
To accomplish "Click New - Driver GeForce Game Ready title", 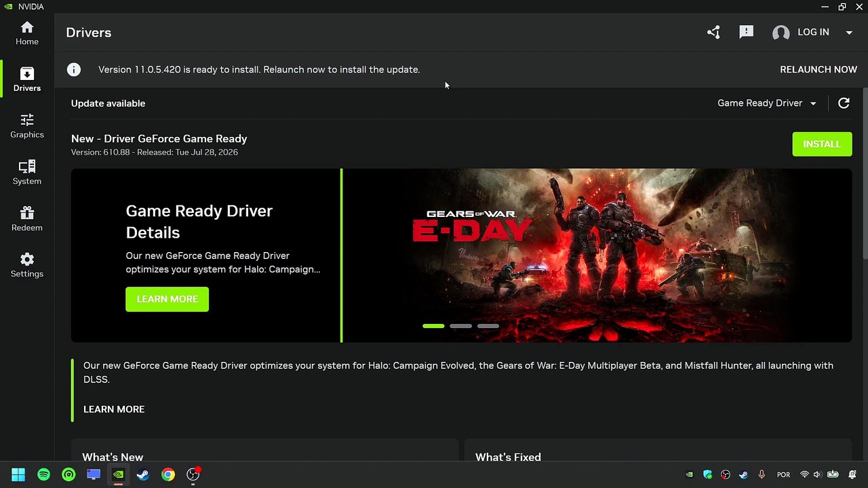I will point(159,138).
